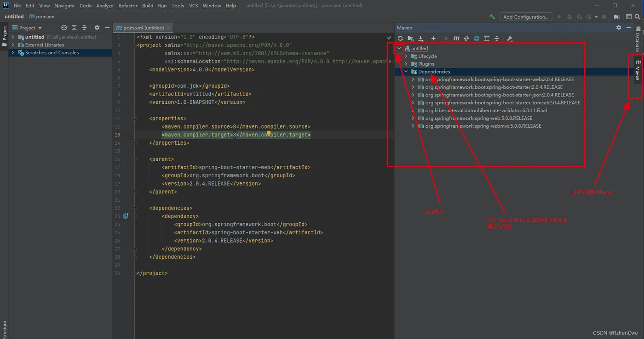Click the green Build Project hammer icon
644x339 pixels.
tap(492, 17)
